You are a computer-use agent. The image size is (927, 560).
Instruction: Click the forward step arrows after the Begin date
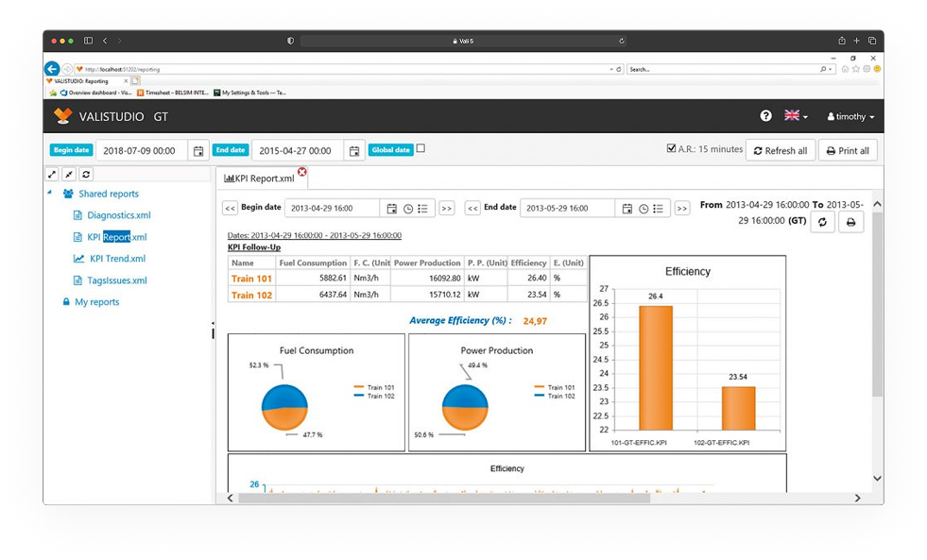pos(446,208)
